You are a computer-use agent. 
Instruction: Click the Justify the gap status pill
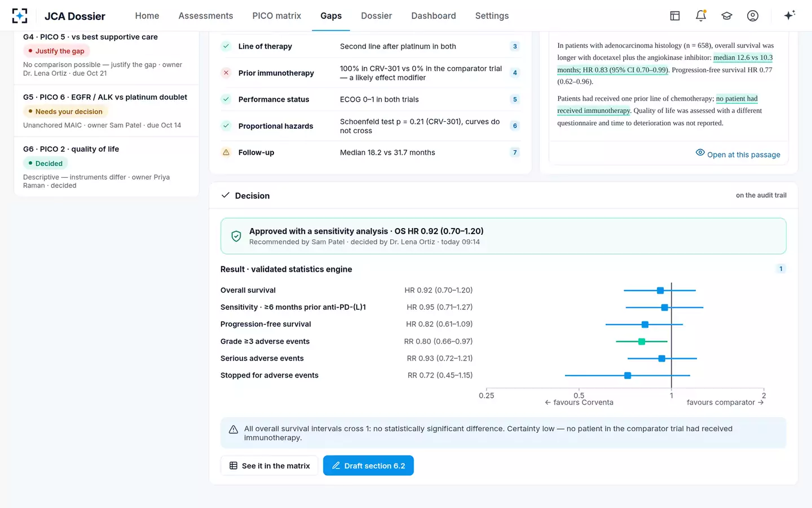56,51
